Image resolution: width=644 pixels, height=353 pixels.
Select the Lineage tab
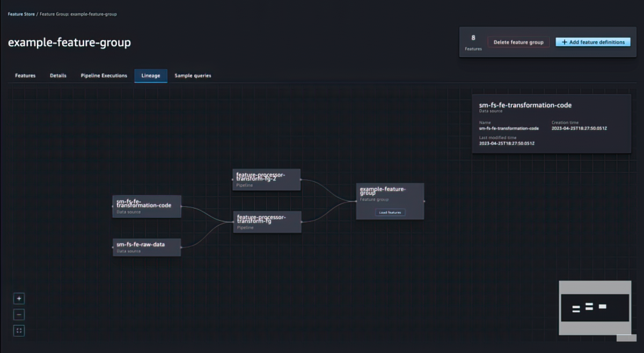pos(151,76)
